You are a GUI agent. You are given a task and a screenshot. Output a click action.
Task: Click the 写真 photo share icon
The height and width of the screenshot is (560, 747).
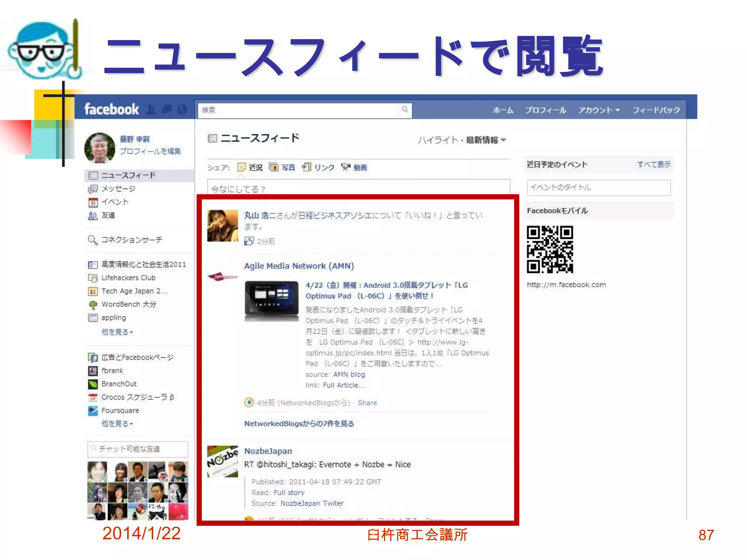tap(274, 167)
